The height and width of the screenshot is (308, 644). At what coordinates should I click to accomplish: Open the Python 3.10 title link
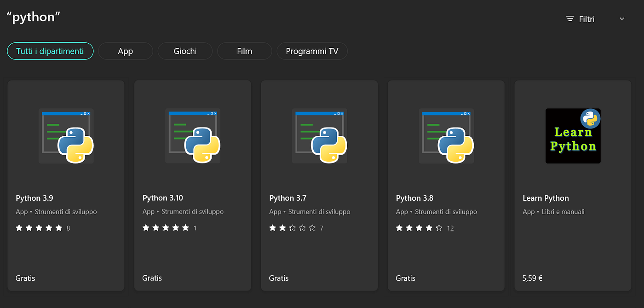coord(163,198)
